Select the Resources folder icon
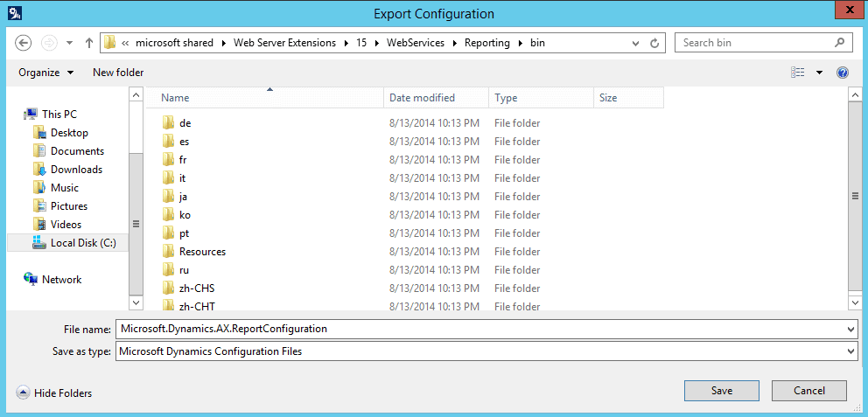Screen dimensions: 868x417 169,252
